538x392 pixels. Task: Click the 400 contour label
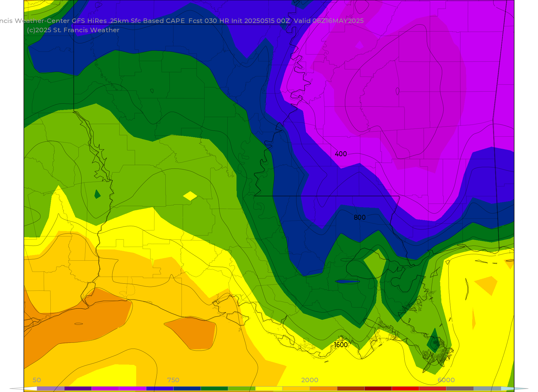click(341, 154)
